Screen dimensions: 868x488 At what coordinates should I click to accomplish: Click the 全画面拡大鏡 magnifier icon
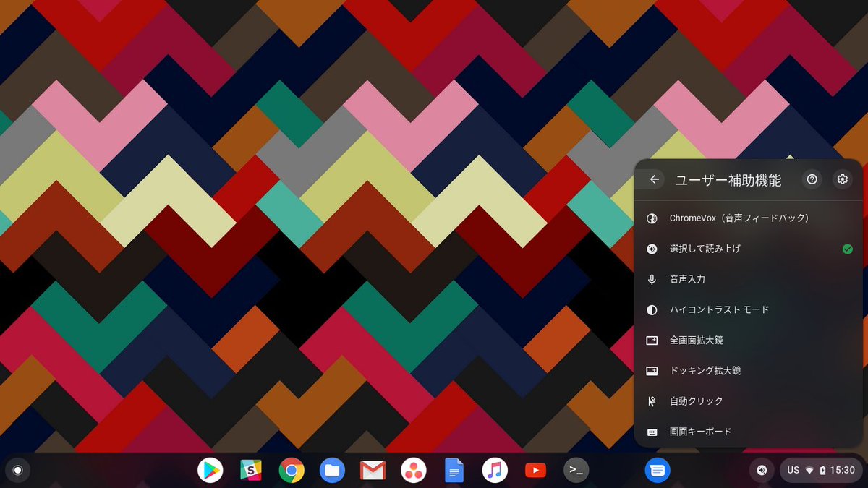pos(652,340)
